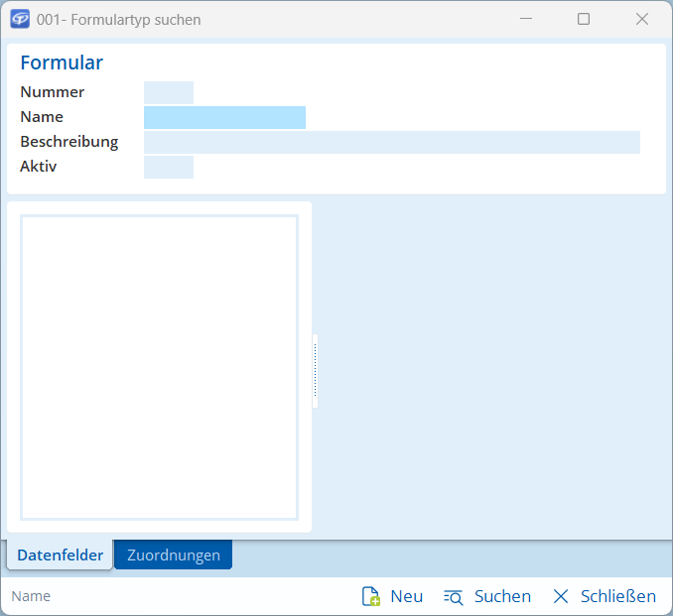The width and height of the screenshot is (673, 616).
Task: Click the search magnifier icon beside Suchen
Action: (x=454, y=597)
